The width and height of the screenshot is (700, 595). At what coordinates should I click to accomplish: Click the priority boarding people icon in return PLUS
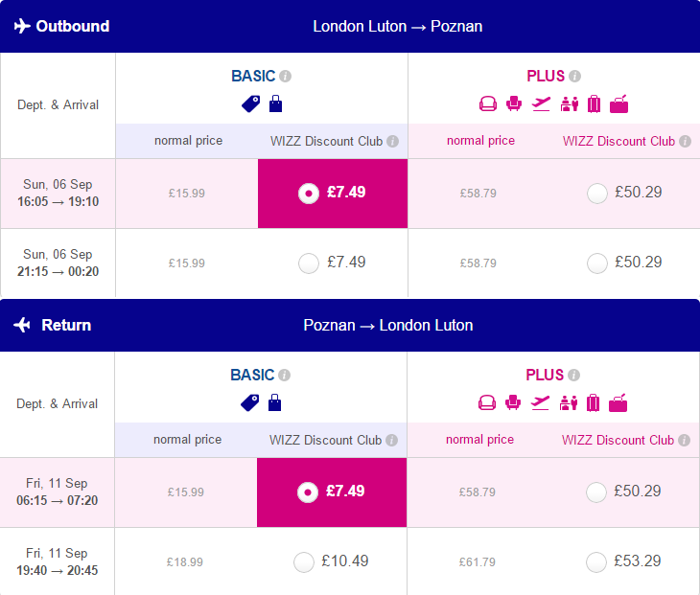click(569, 402)
